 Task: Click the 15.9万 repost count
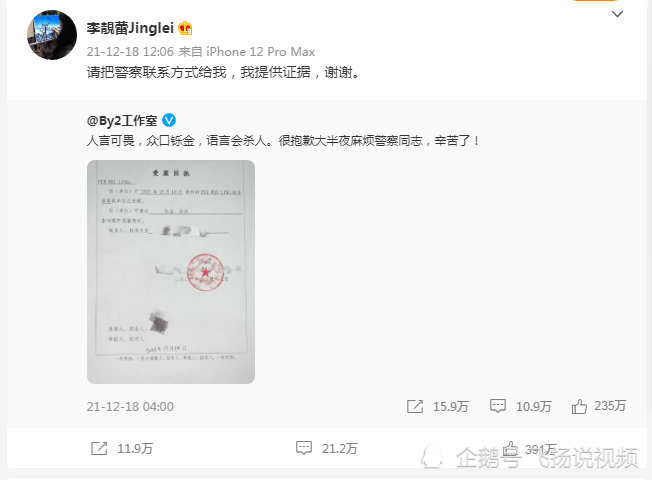click(450, 406)
